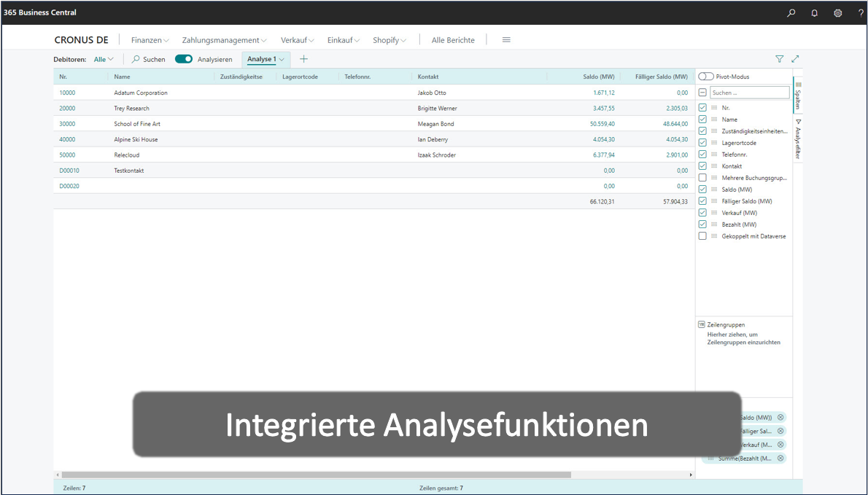
Task: Click the Suchen search action
Action: [x=148, y=59]
